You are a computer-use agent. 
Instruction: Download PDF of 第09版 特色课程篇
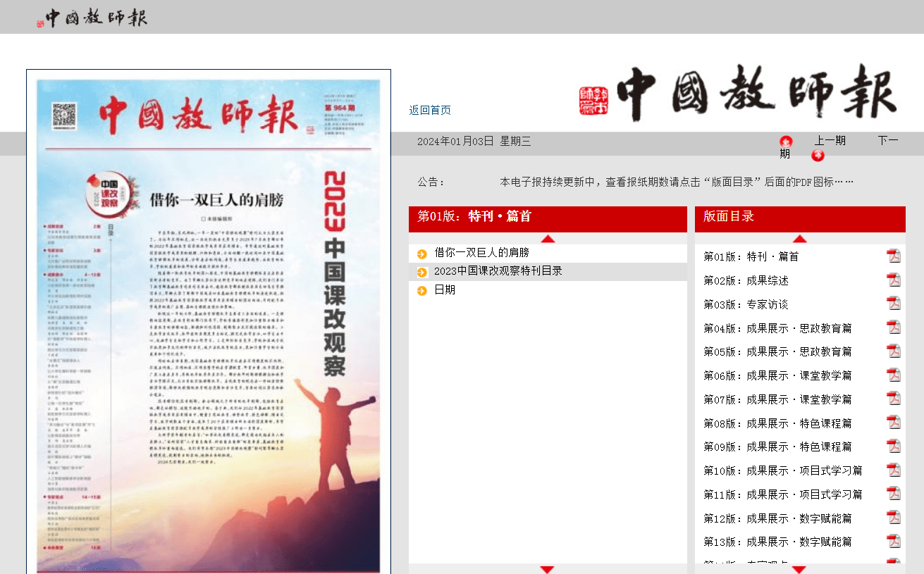point(894,447)
